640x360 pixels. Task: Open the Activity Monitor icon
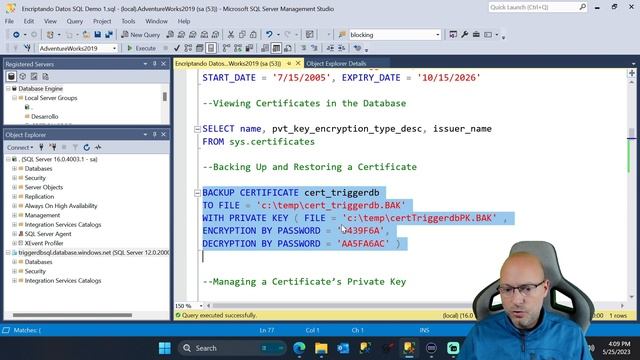point(98,147)
